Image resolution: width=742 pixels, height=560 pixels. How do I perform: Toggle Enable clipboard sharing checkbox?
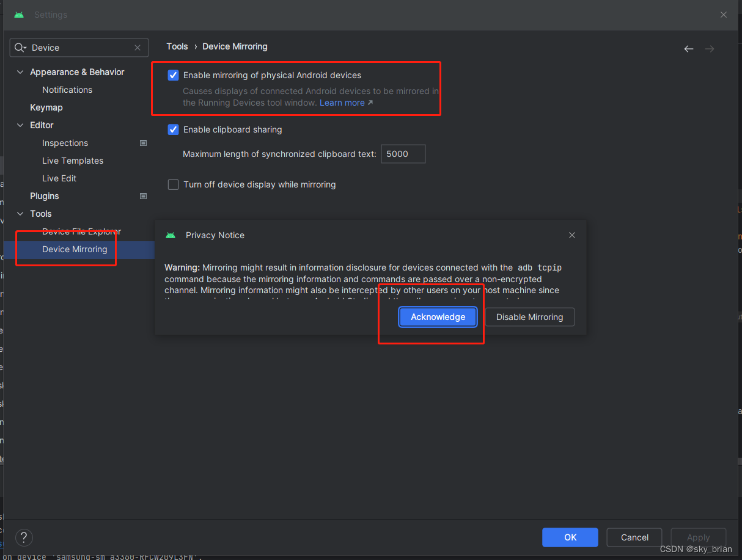pyautogui.click(x=173, y=129)
